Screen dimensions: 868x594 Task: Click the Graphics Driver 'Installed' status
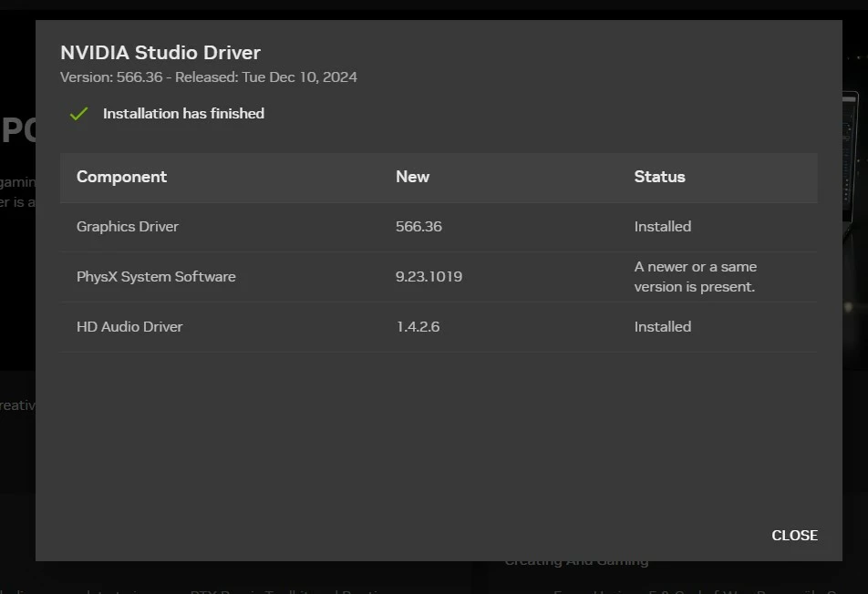(x=663, y=227)
